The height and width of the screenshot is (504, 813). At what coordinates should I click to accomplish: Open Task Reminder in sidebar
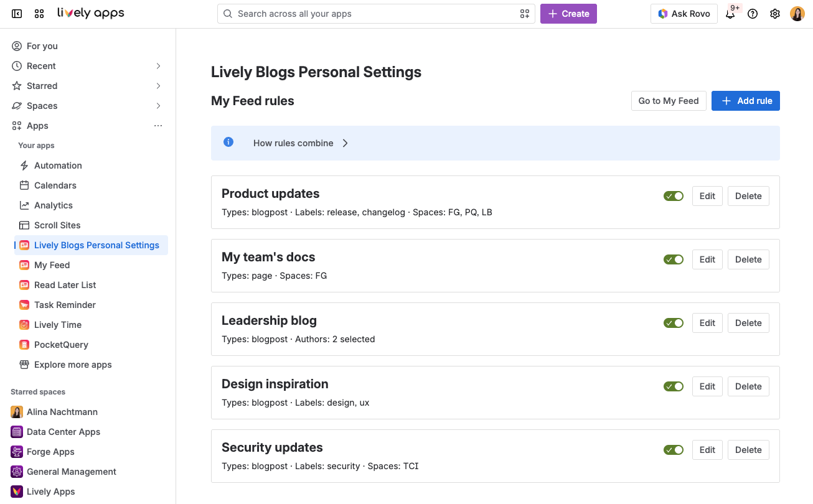91,305
